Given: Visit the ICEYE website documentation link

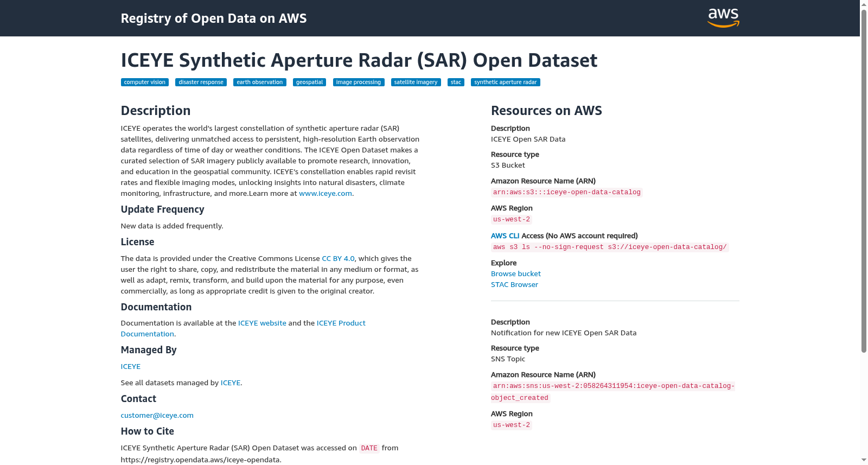Looking at the screenshot, I should coord(262,323).
